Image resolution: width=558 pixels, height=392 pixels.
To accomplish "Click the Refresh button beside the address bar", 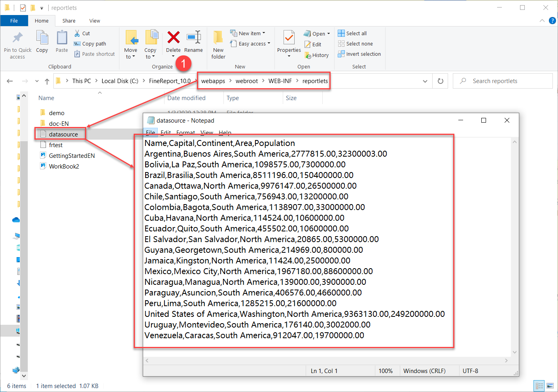I will point(440,81).
